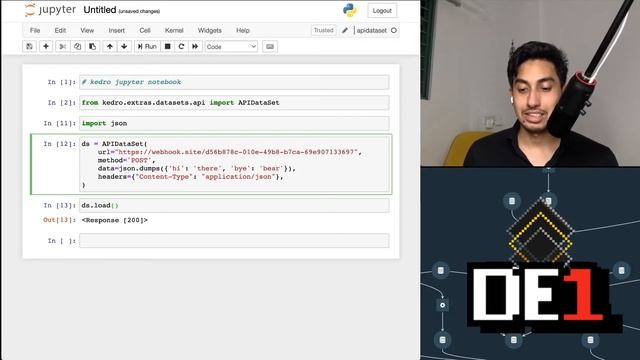
Task: Cut selected cells with the scissors icon
Action: tap(62, 47)
